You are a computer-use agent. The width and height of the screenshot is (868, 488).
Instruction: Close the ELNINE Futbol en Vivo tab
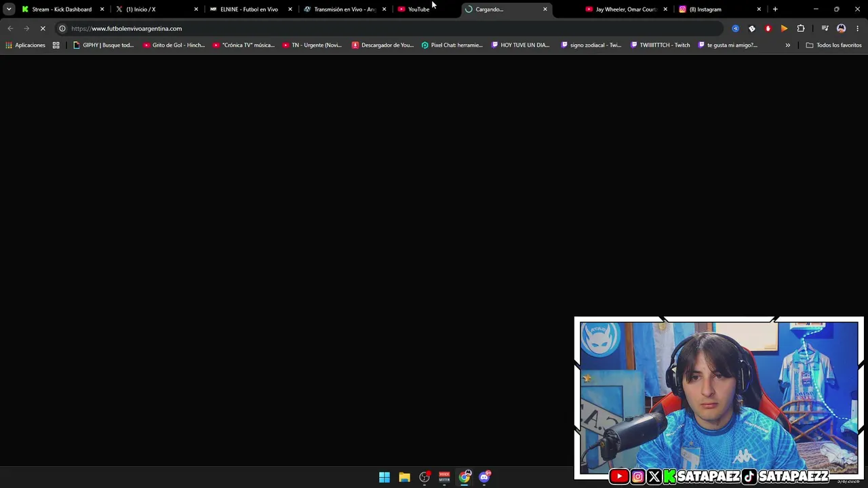point(290,9)
